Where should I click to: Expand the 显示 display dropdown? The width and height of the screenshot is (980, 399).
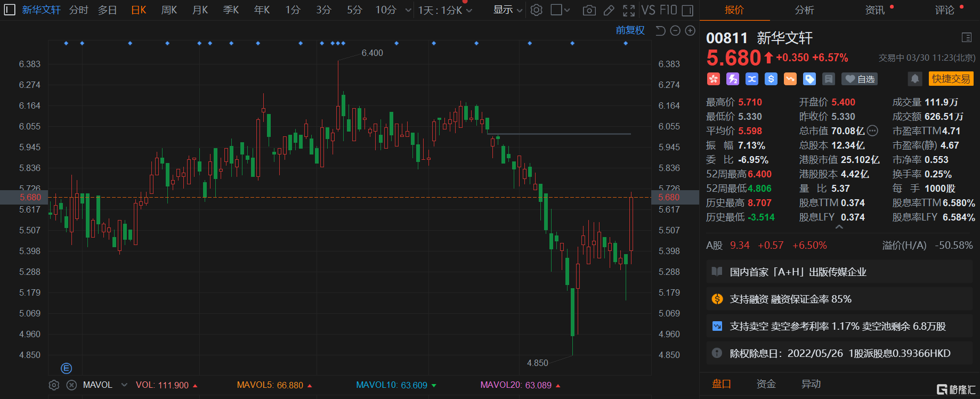coord(507,10)
